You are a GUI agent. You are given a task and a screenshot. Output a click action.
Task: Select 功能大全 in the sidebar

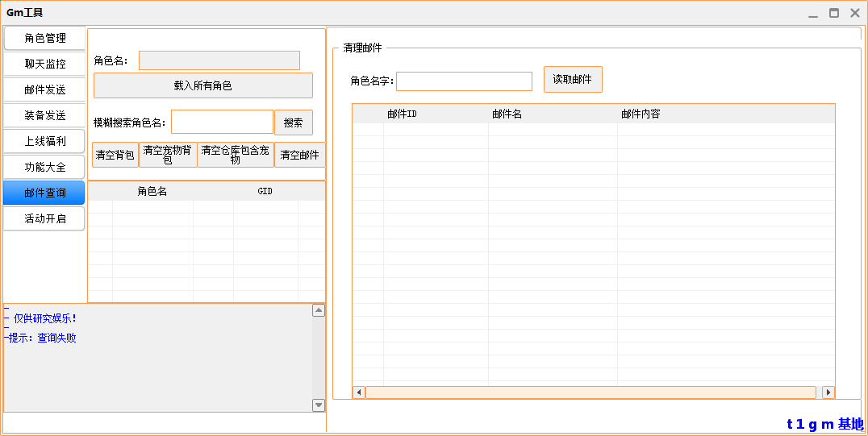tap(44, 167)
